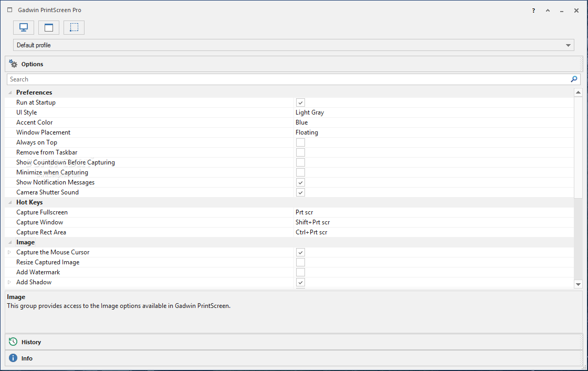The width and height of the screenshot is (588, 371).
Task: Enable Minimize when Capturing checkbox
Action: (300, 172)
